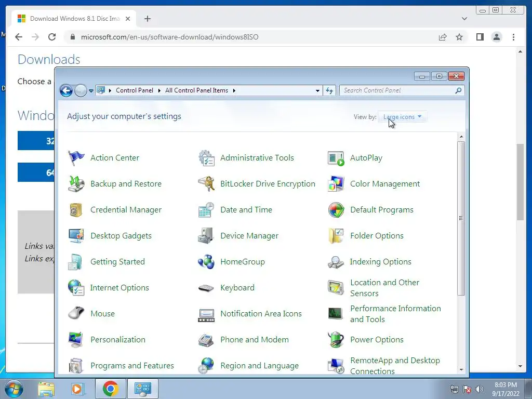Click the search magnifier in Control Panel
The height and width of the screenshot is (399, 532).
tap(458, 90)
